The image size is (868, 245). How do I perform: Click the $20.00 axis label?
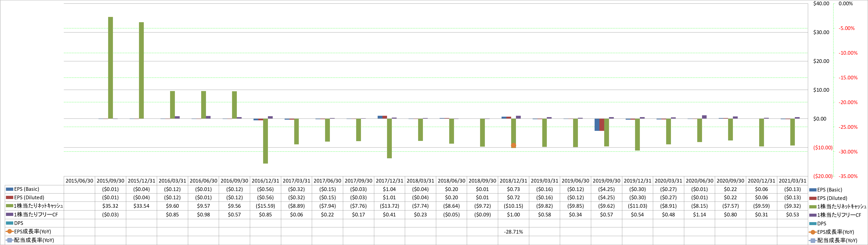click(x=822, y=61)
